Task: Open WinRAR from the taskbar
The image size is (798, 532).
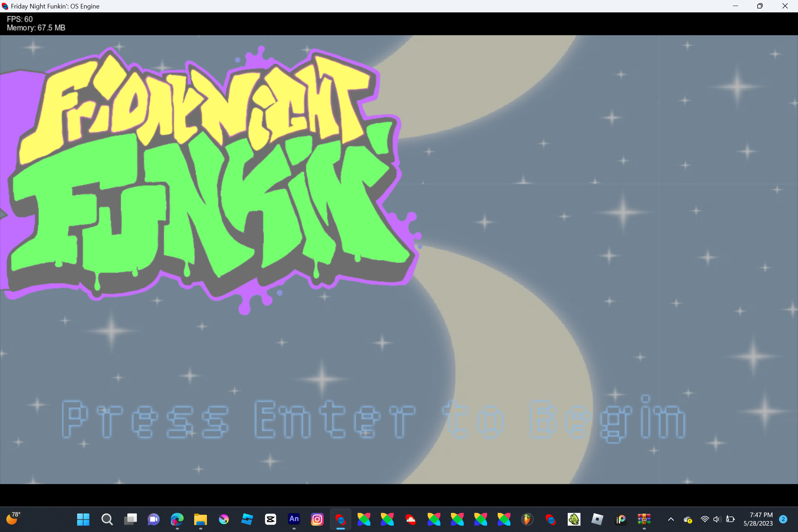Action: tap(644, 519)
